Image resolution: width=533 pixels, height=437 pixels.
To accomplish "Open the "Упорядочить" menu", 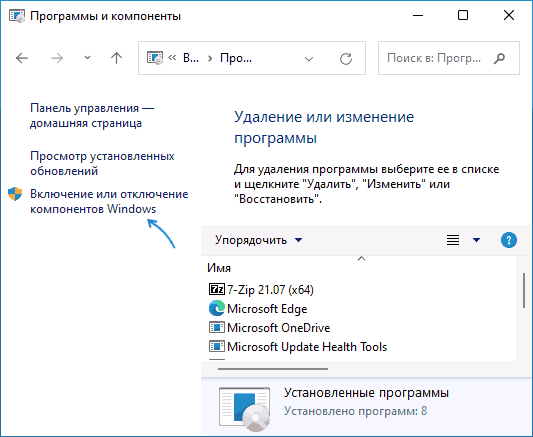I will (258, 240).
